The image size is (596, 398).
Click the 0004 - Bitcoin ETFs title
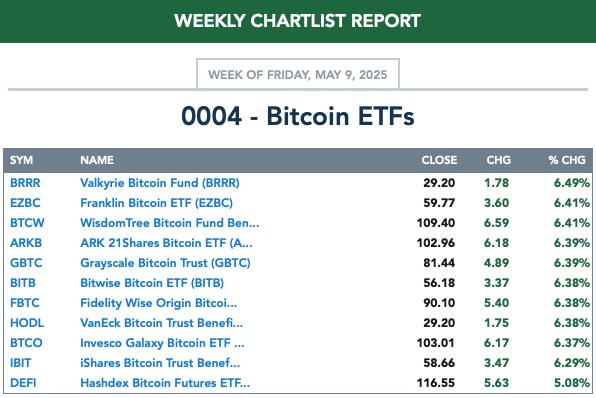[x=298, y=116]
